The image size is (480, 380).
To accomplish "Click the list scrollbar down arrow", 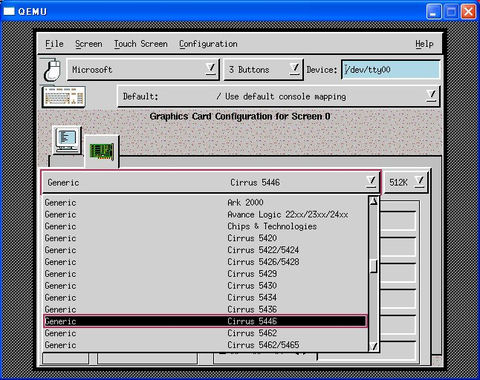I will [374, 347].
